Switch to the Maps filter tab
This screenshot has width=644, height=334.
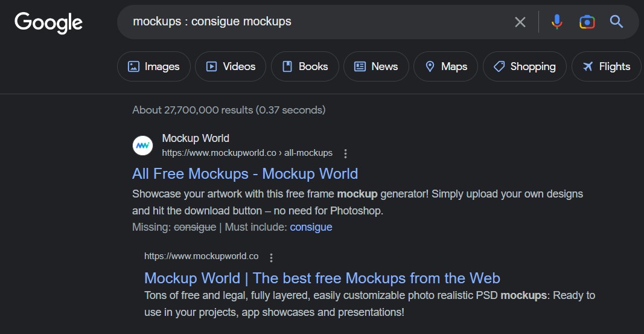445,66
